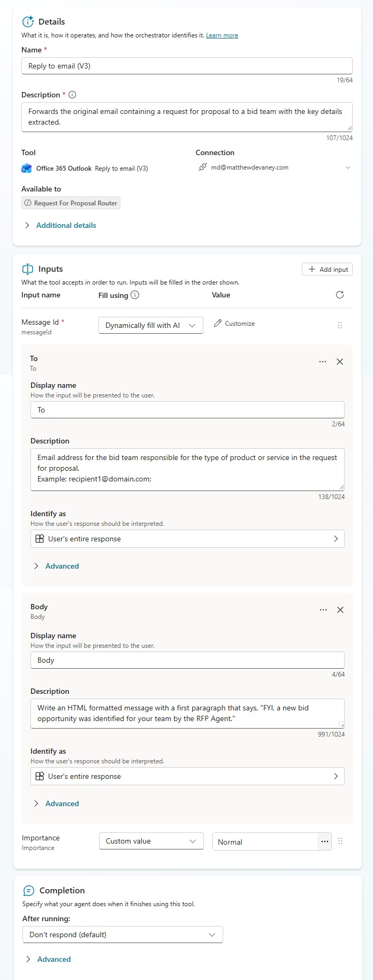Open the Learn more link
The height and width of the screenshot is (980, 373).
tap(222, 35)
